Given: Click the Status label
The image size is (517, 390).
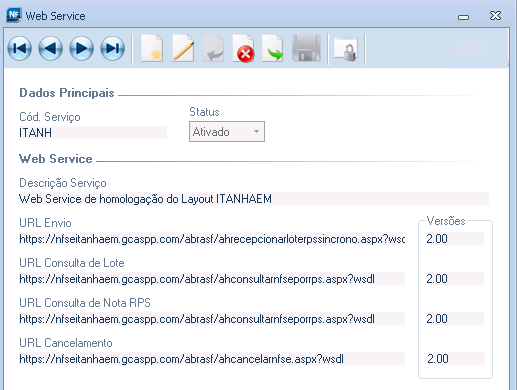Looking at the screenshot, I should tap(204, 112).
